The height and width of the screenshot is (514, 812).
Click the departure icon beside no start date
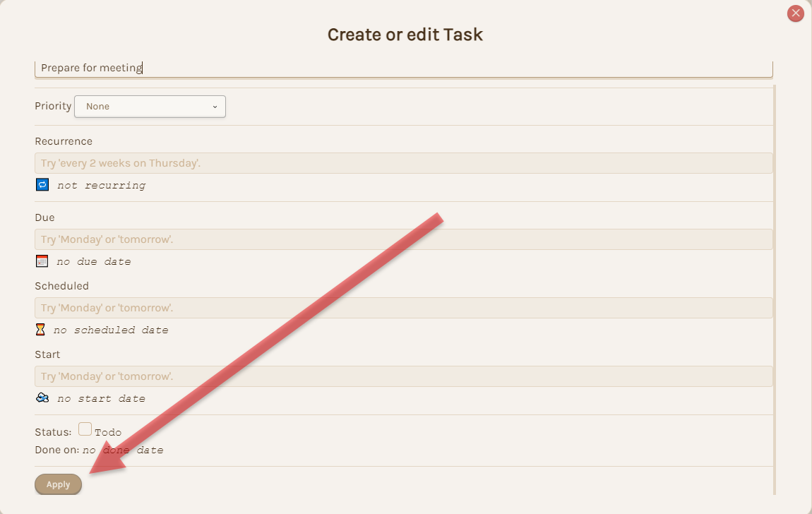point(42,398)
